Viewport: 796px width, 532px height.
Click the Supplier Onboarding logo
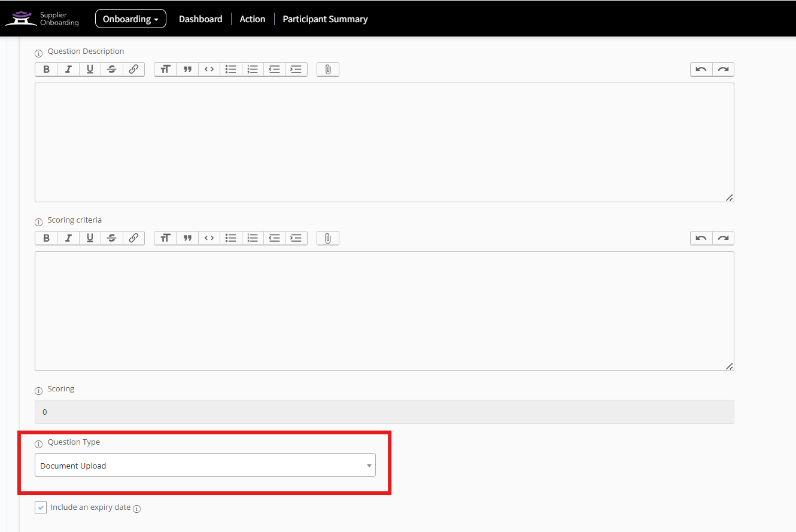pyautogui.click(x=42, y=19)
